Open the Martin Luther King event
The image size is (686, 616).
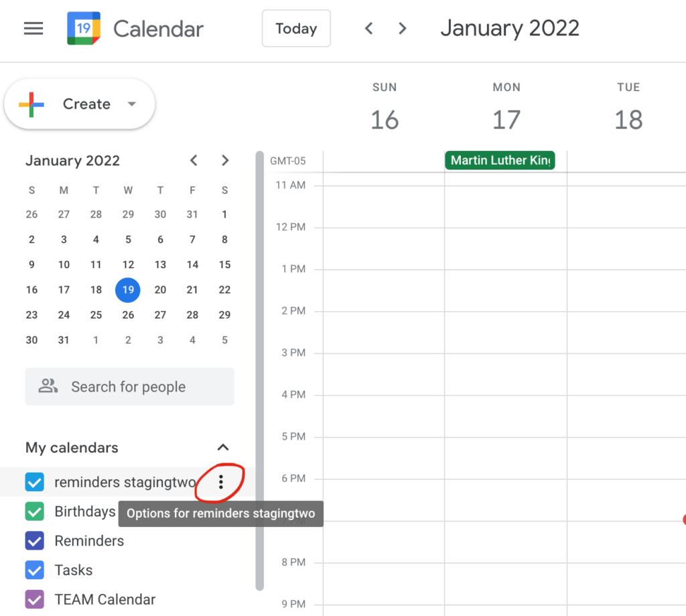tap(499, 160)
